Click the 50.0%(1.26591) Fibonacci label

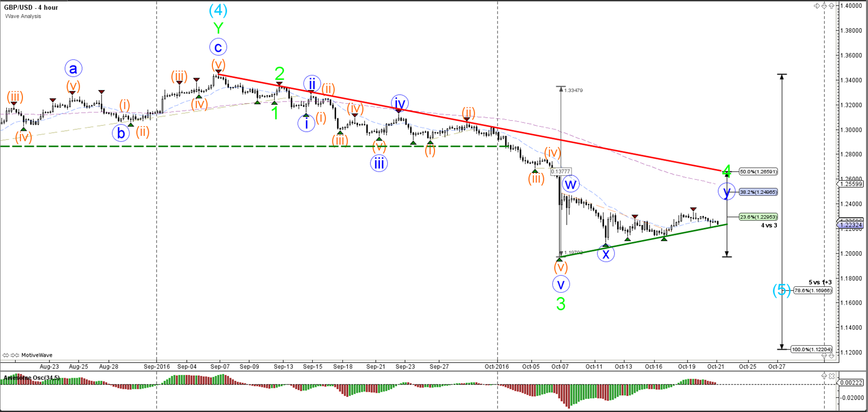coord(758,172)
